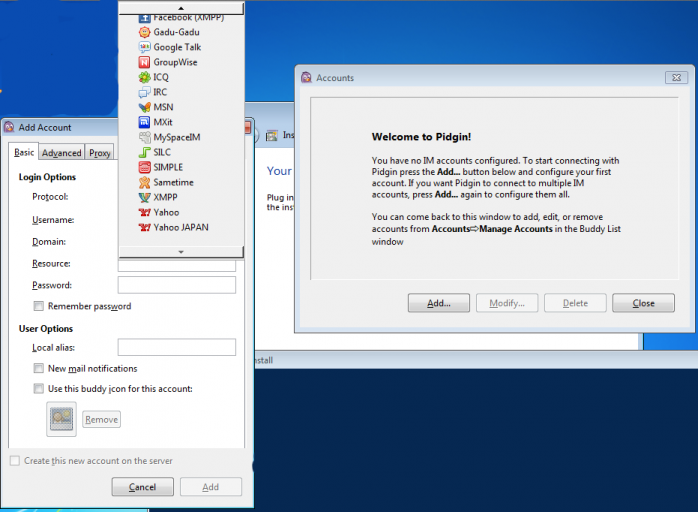Pick the Yahoo protocol icon
The height and width of the screenshot is (512, 698).
click(145, 212)
